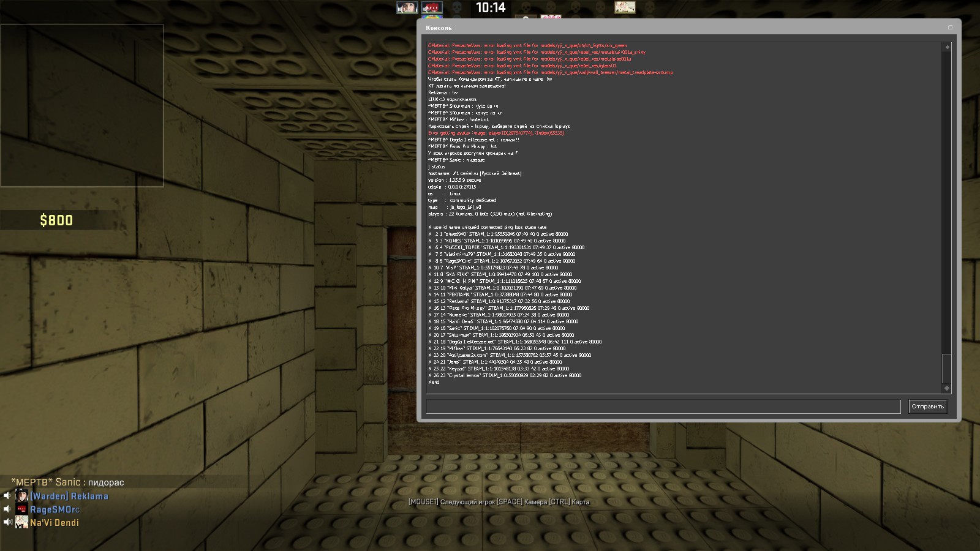Click Na'Vi Dendi's avatar in the voice list

[x=22, y=522]
